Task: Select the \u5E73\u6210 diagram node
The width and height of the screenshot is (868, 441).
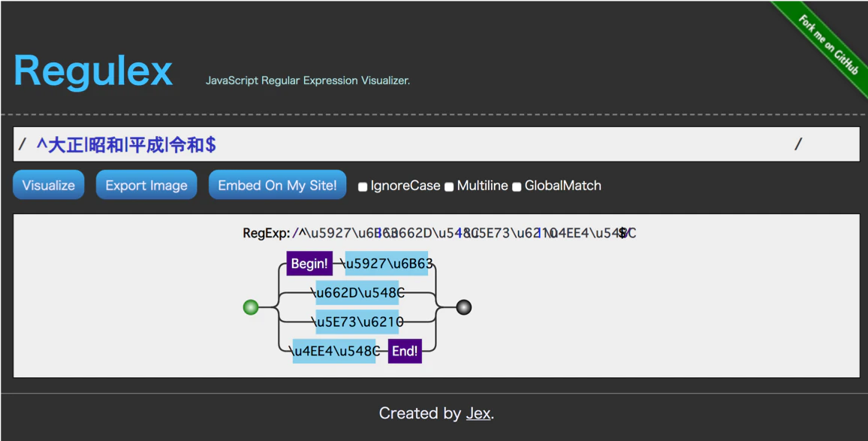Action: 357,322
